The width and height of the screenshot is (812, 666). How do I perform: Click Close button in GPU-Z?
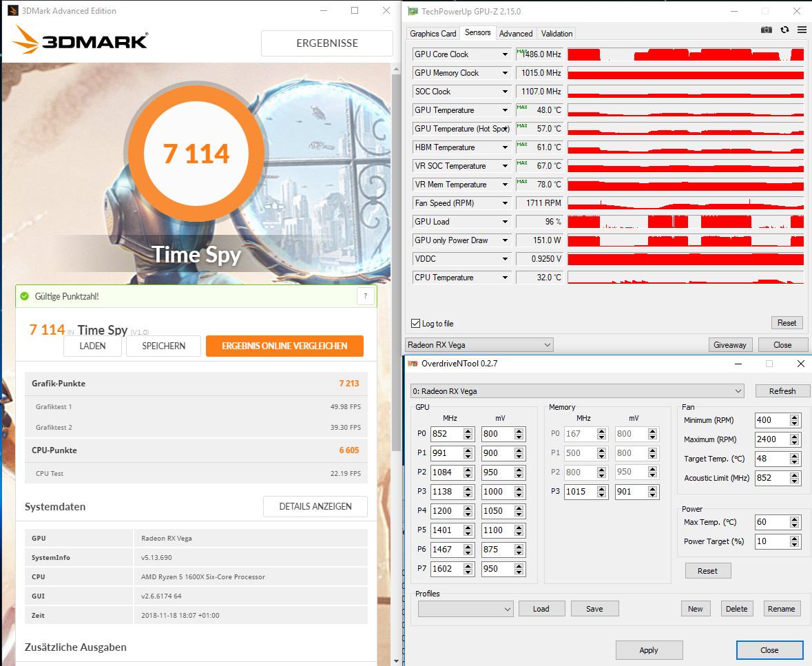[x=782, y=345]
